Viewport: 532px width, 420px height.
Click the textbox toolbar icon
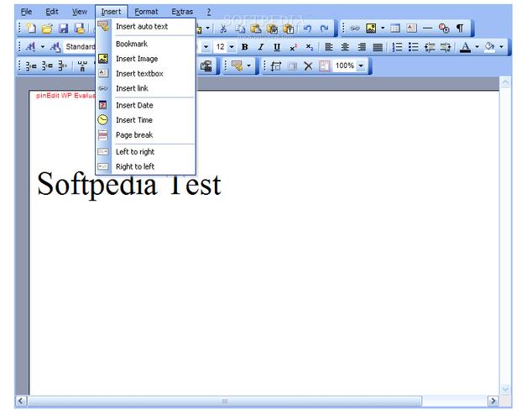[411, 29]
